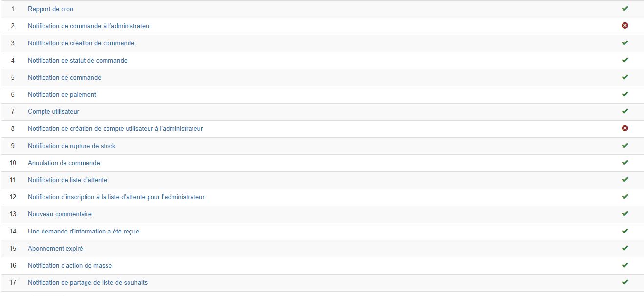The image size is (644, 296).
Task: Click red cross for account creation admin notification
Action: click(x=624, y=128)
